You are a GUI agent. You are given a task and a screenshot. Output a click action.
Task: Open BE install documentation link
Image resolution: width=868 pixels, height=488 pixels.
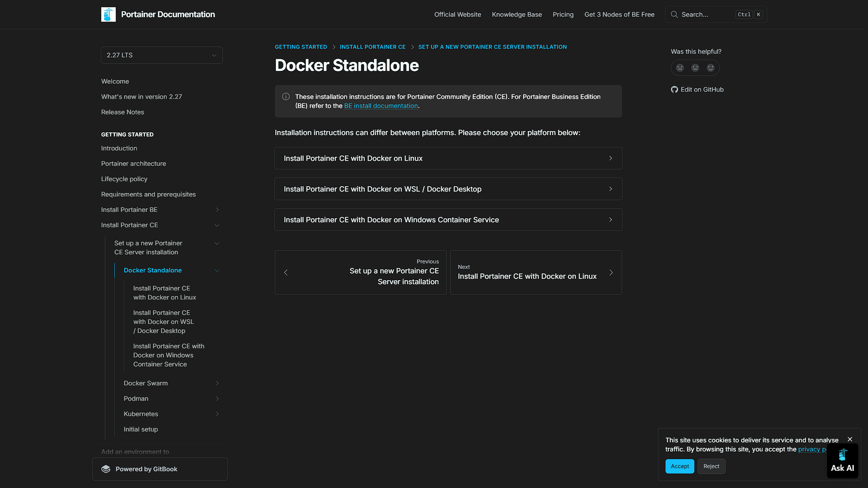coord(381,106)
